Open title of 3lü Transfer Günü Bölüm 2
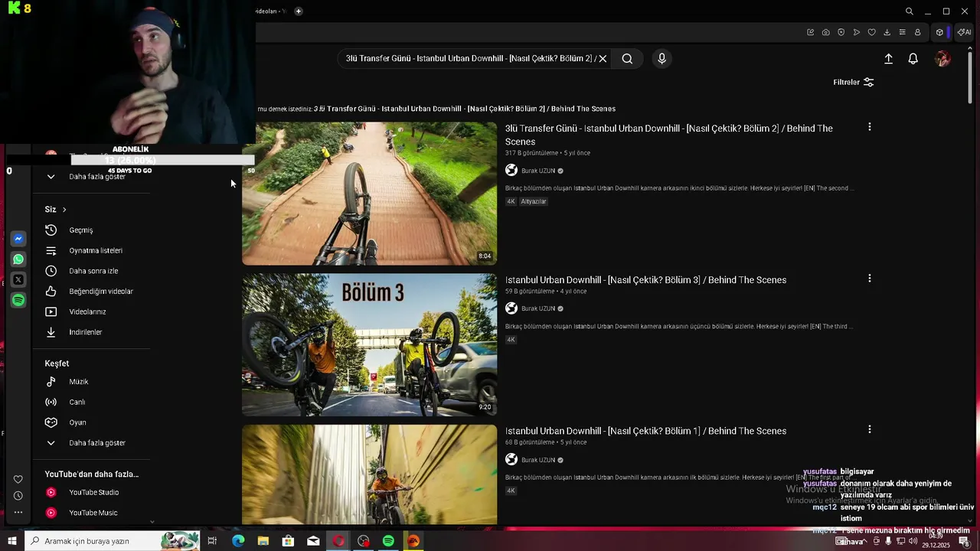The image size is (980, 551). point(668,135)
